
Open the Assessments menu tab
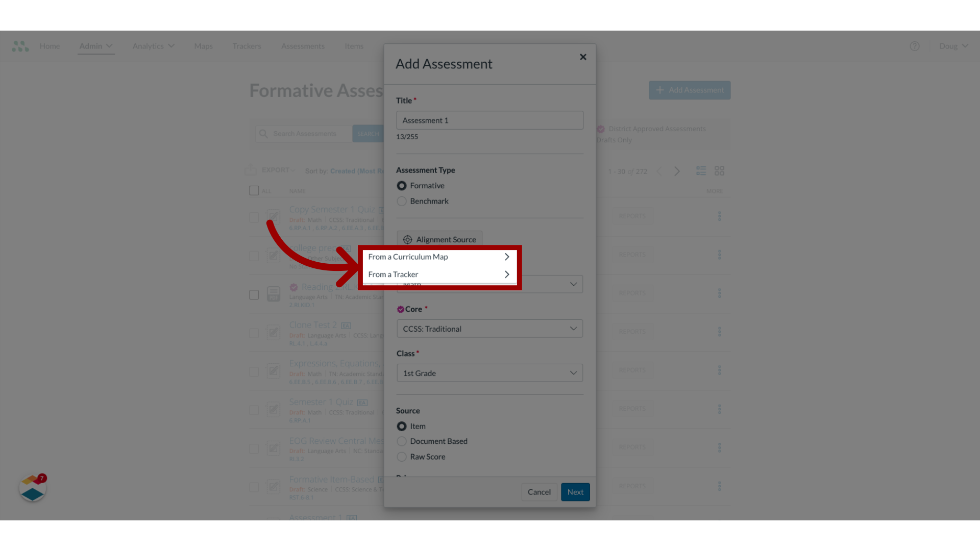pyautogui.click(x=303, y=46)
